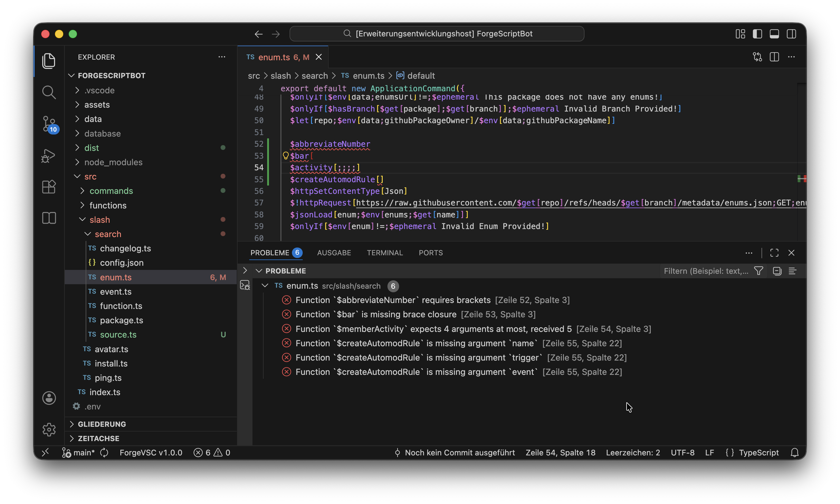This screenshot has width=840, height=504.
Task: Click the lightbulb quick-fix icon on line 53
Action: point(286,156)
